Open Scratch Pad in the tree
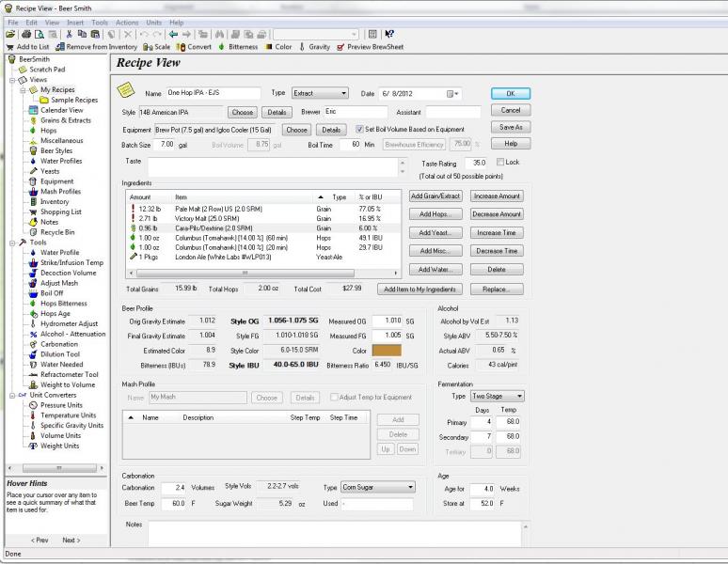 pyautogui.click(x=47, y=70)
